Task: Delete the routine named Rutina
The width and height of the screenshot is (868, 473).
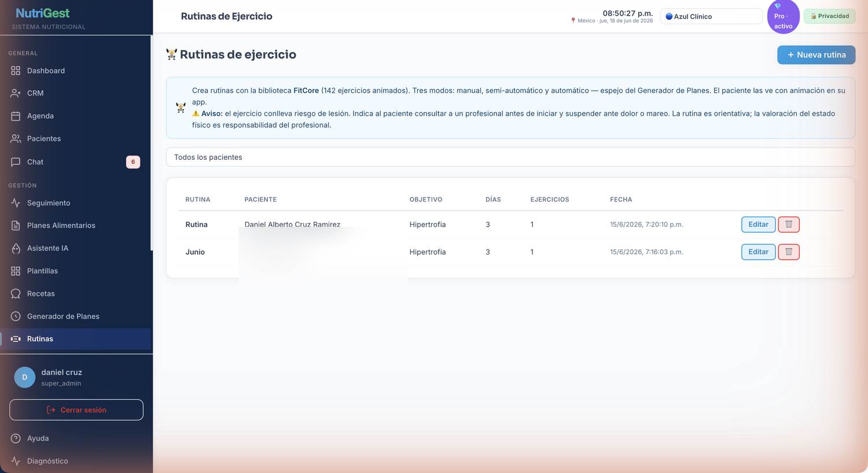Action: (x=789, y=225)
